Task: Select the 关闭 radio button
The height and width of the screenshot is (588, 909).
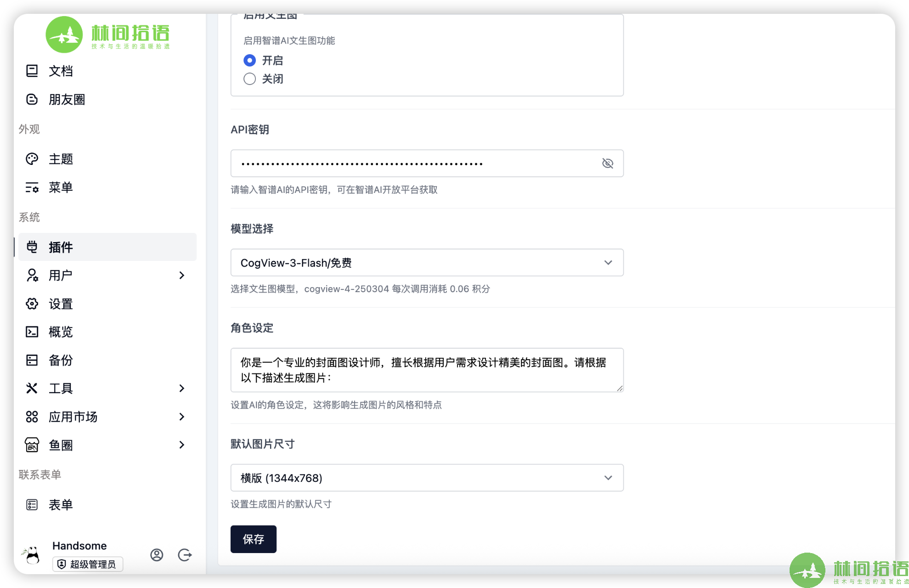Action: point(249,79)
